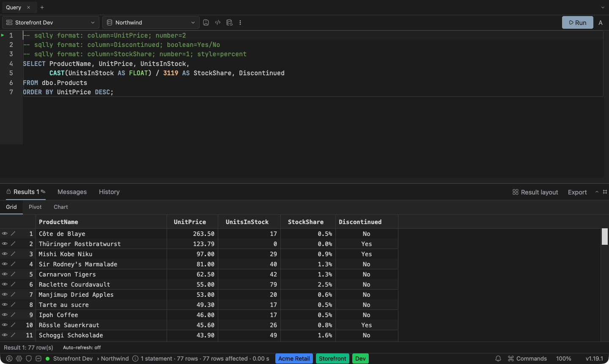
Task: Collapse results panel with caret icon
Action: 597,192
